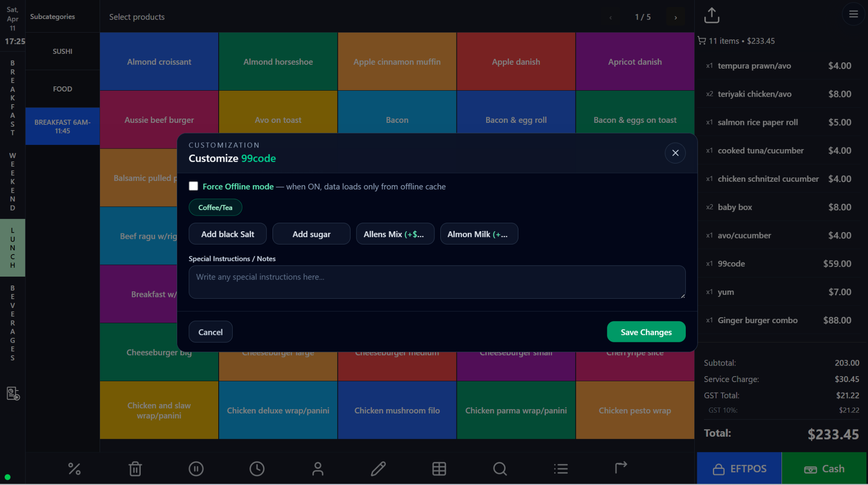Add Bacon & egg roll tile
This screenshot has width=868, height=485.
click(x=516, y=112)
